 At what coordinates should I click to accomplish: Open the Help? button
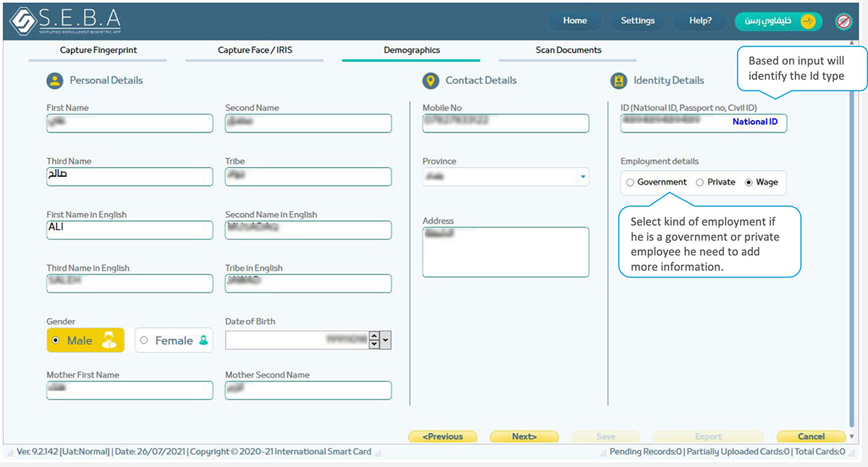[x=700, y=21]
